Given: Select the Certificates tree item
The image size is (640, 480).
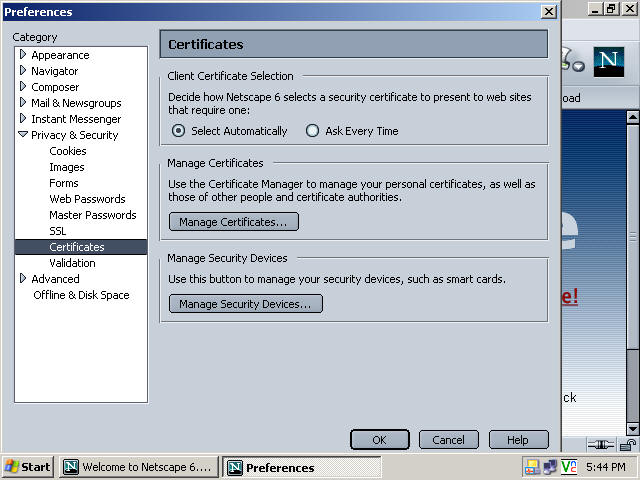Looking at the screenshot, I should 81,247.
